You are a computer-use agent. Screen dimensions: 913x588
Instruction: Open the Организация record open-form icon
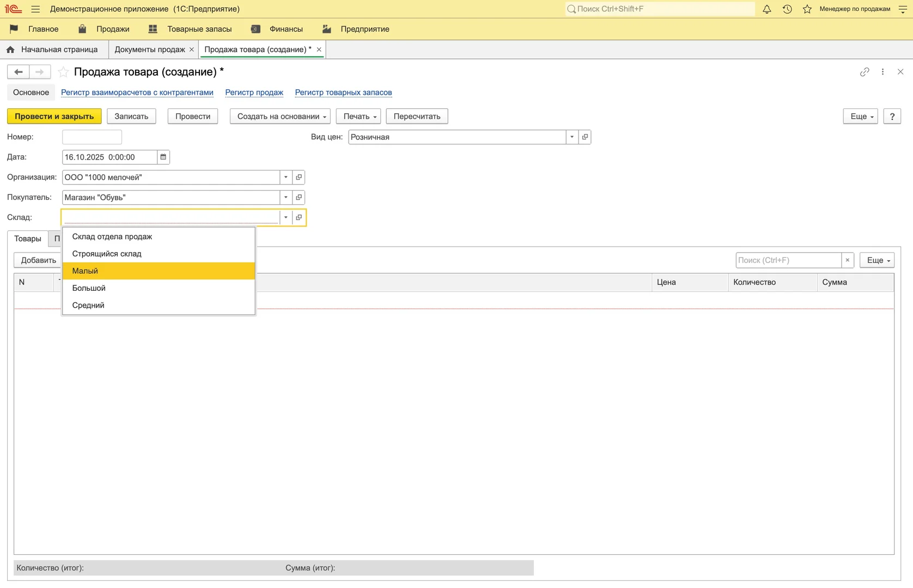click(x=299, y=177)
